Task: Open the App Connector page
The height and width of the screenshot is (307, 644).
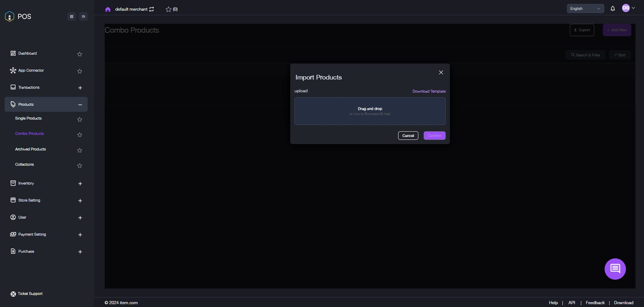Action: 31,70
